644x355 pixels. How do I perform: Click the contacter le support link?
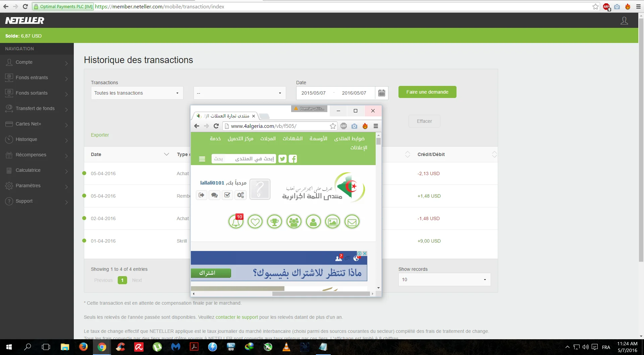tap(236, 317)
